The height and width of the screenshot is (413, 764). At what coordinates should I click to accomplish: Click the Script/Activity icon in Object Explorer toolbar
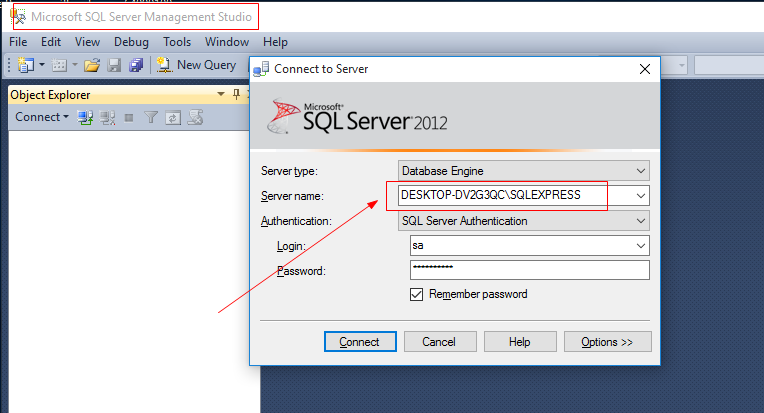click(x=195, y=117)
